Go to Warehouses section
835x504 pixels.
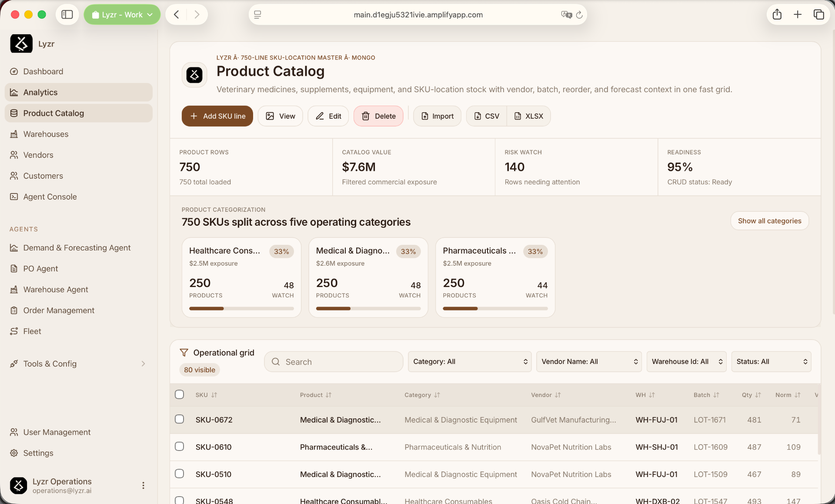pos(78,134)
